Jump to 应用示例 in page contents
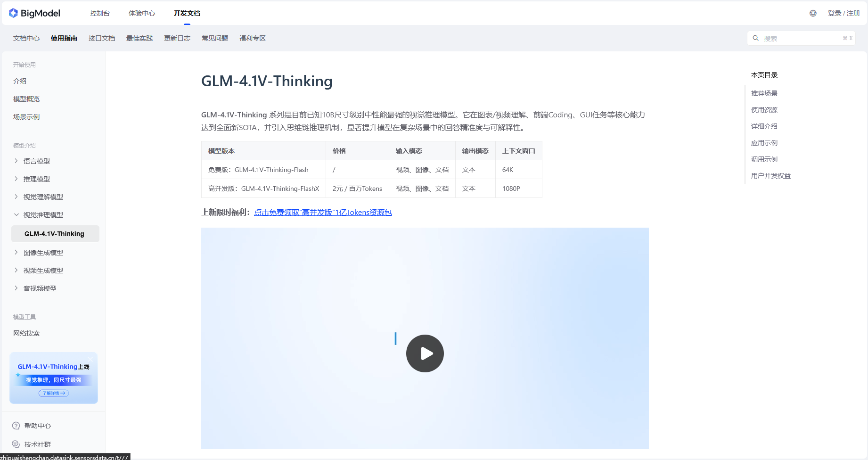 [x=764, y=143]
